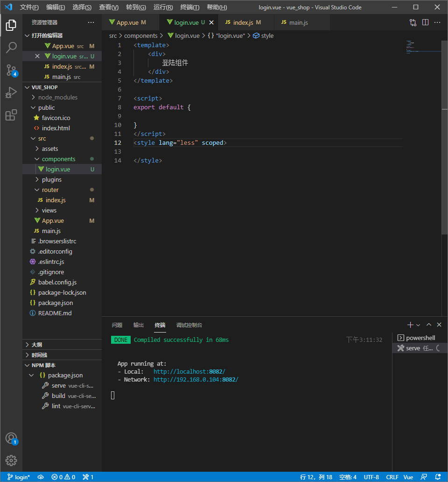Image resolution: width=448 pixels, height=482 pixels.
Task: Open the Search view in activity bar
Action: (x=11, y=47)
